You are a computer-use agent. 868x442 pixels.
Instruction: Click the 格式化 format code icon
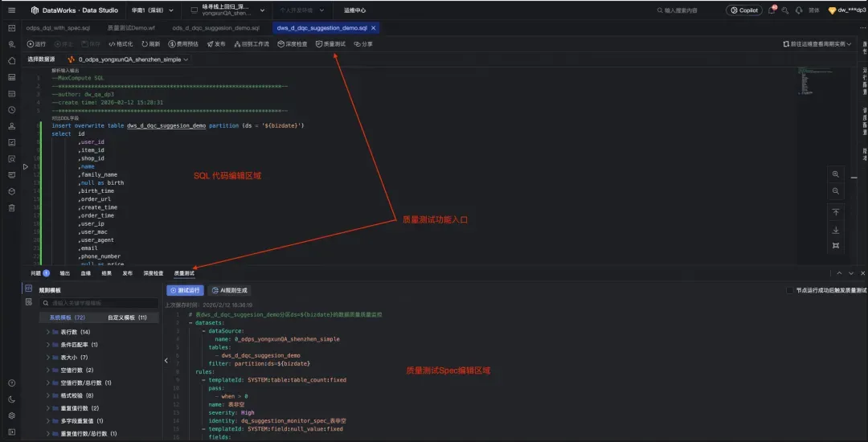pos(112,44)
